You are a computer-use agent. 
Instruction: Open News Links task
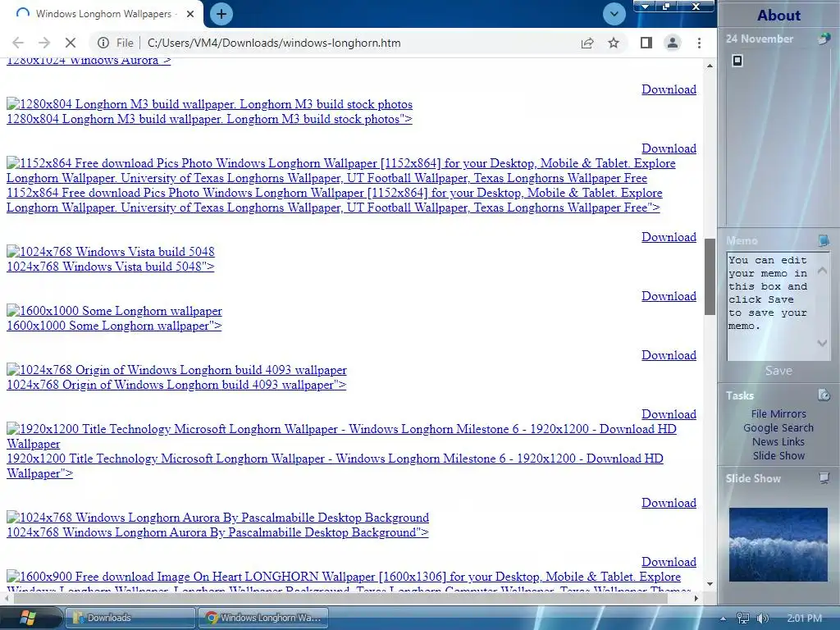click(778, 441)
